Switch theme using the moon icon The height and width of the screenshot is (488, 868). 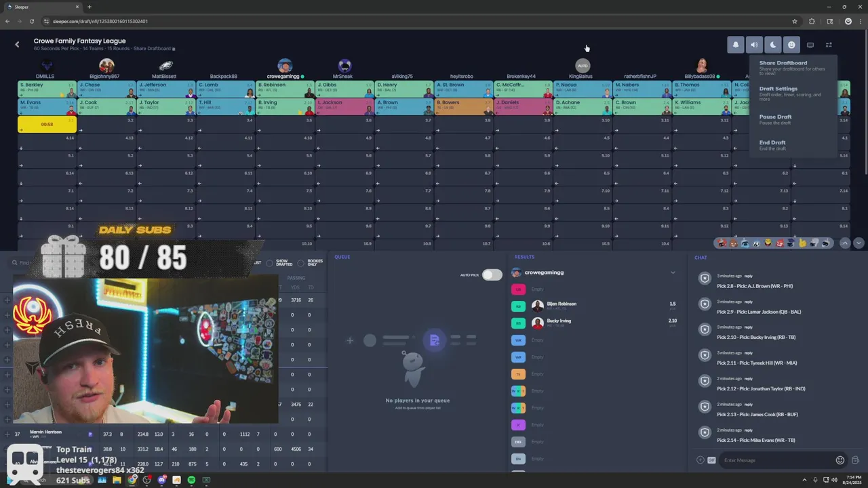pyautogui.click(x=773, y=45)
